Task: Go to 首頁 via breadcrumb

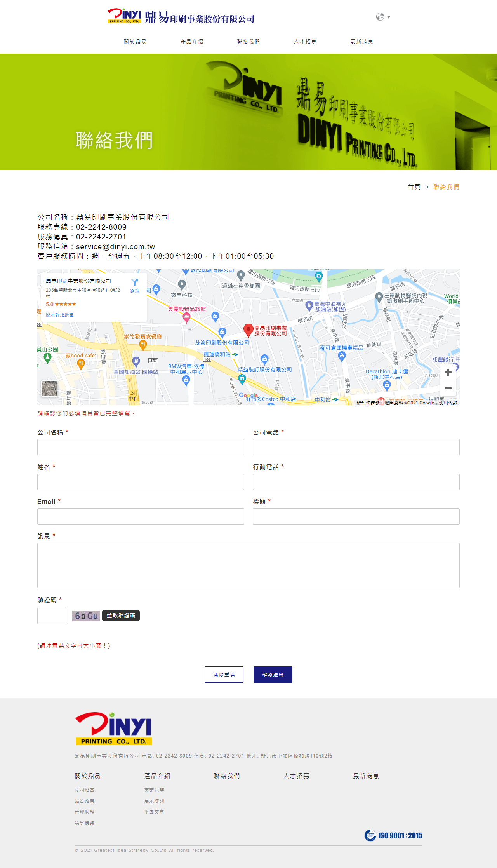Action: point(414,187)
